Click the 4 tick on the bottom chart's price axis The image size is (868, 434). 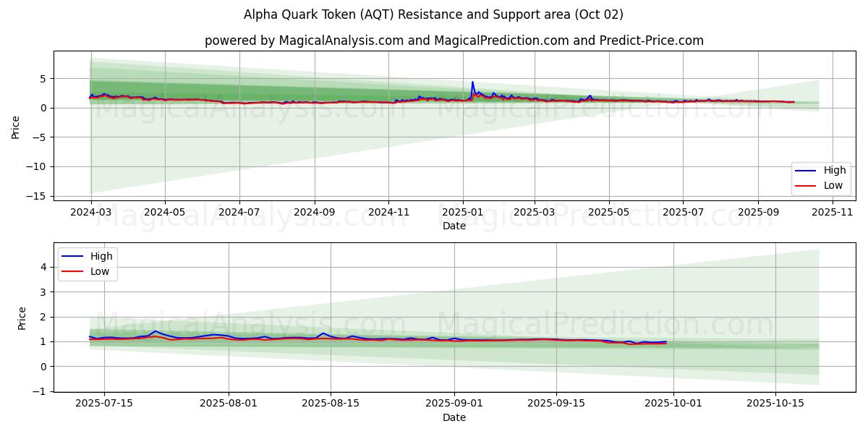click(43, 267)
